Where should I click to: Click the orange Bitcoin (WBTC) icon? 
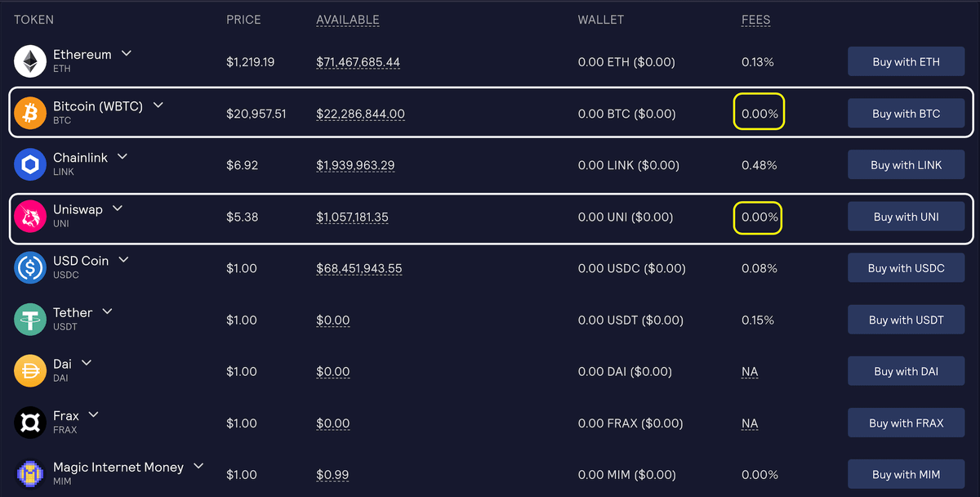pyautogui.click(x=30, y=113)
